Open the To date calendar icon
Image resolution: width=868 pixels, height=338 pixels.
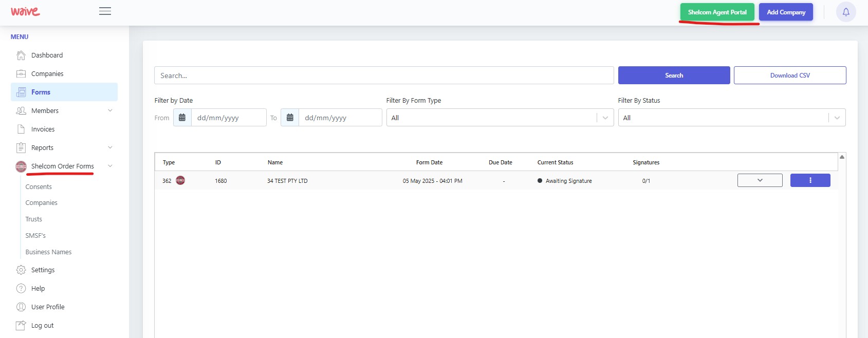290,118
